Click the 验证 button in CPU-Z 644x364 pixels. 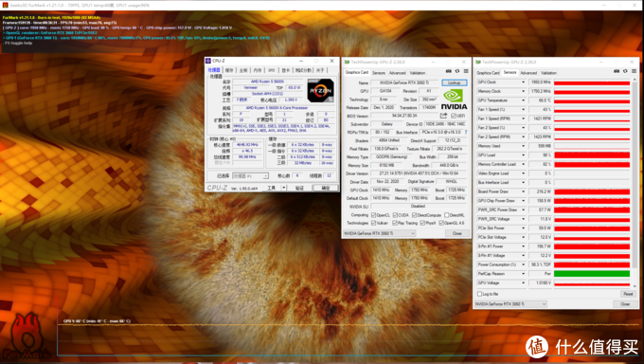pos(299,188)
